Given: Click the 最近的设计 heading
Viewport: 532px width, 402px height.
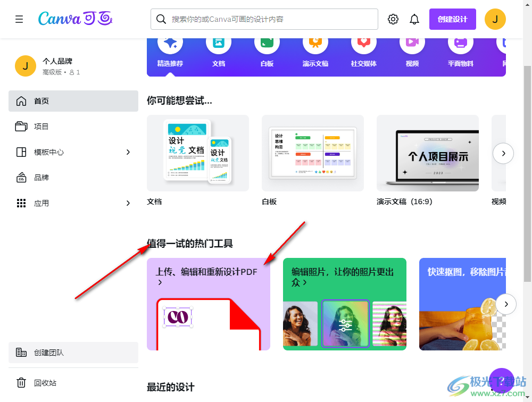Looking at the screenshot, I should (171, 387).
